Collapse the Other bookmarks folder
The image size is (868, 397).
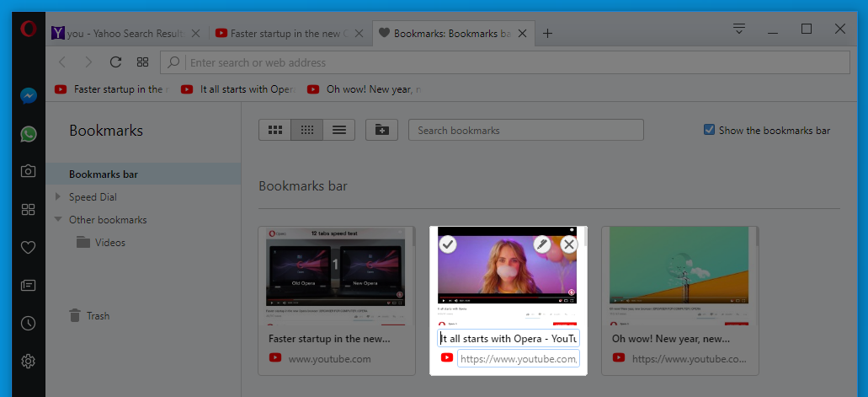tap(58, 219)
